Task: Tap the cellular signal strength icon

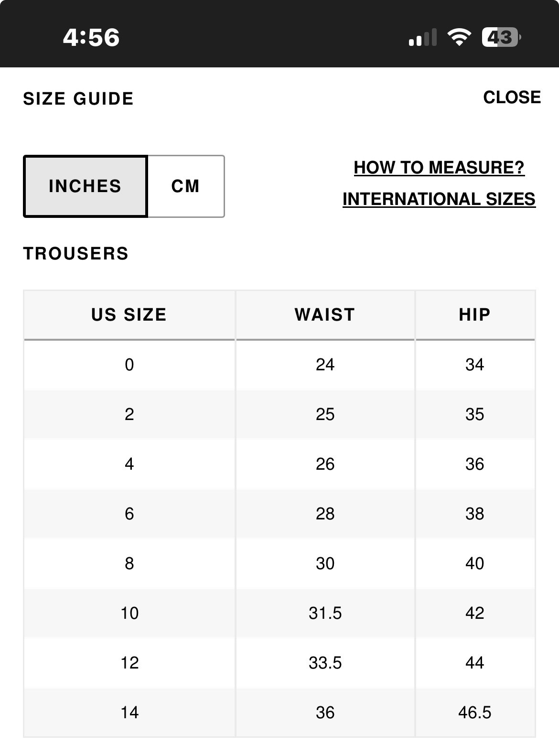Action: 422,37
